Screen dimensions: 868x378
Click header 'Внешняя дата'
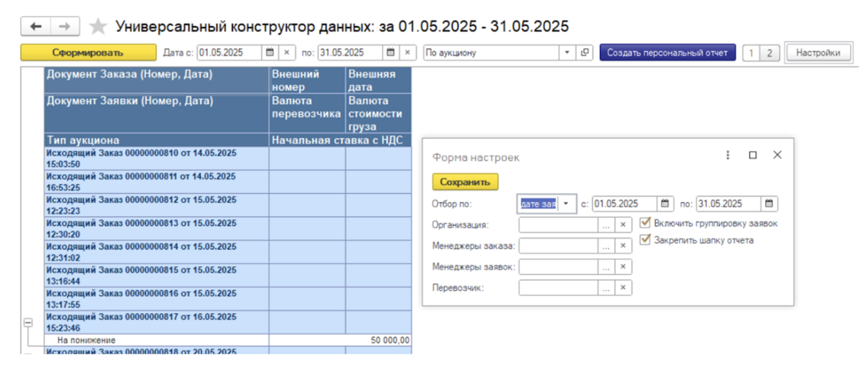(x=379, y=80)
